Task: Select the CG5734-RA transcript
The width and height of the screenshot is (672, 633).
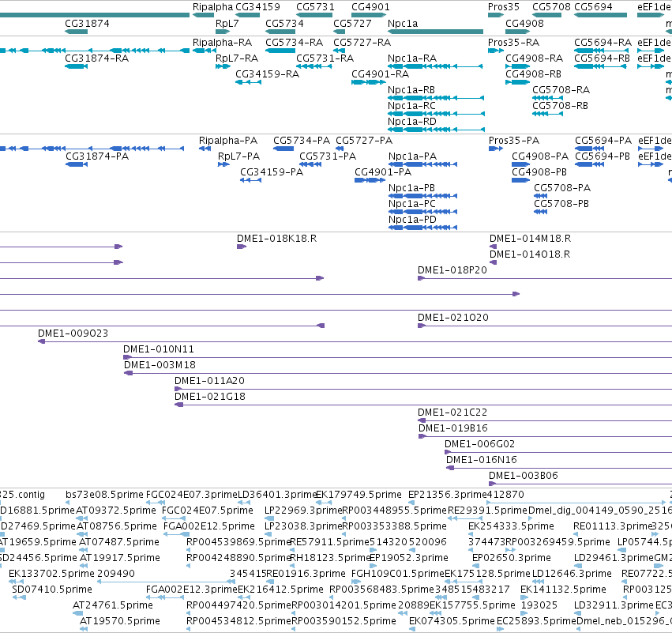Action: coord(280,51)
